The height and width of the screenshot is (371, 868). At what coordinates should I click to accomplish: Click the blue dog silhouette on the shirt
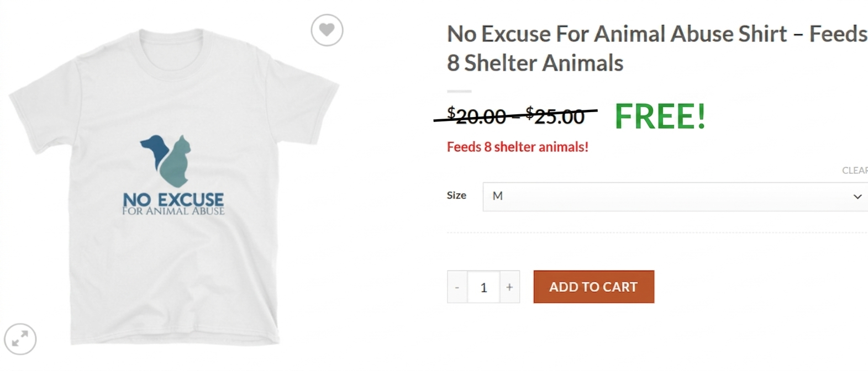click(x=154, y=148)
